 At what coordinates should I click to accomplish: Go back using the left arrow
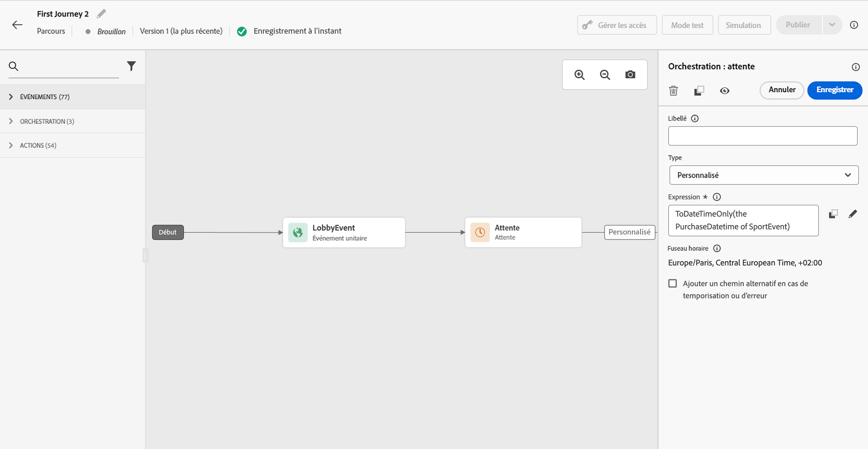point(17,25)
